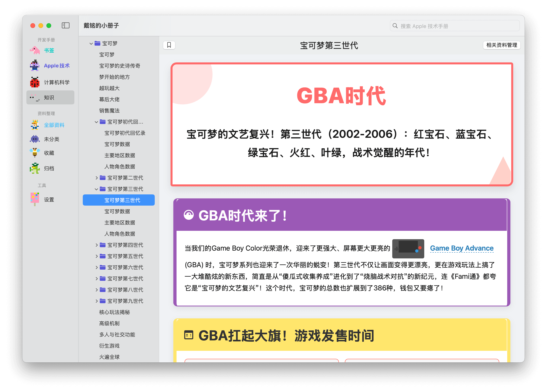Expand the 宝可梦第五世代 folder chevron

point(97,256)
